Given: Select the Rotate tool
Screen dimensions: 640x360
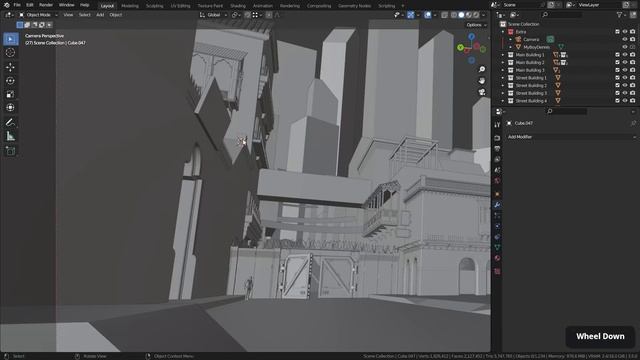Looking at the screenshot, I should pyautogui.click(x=11, y=81).
